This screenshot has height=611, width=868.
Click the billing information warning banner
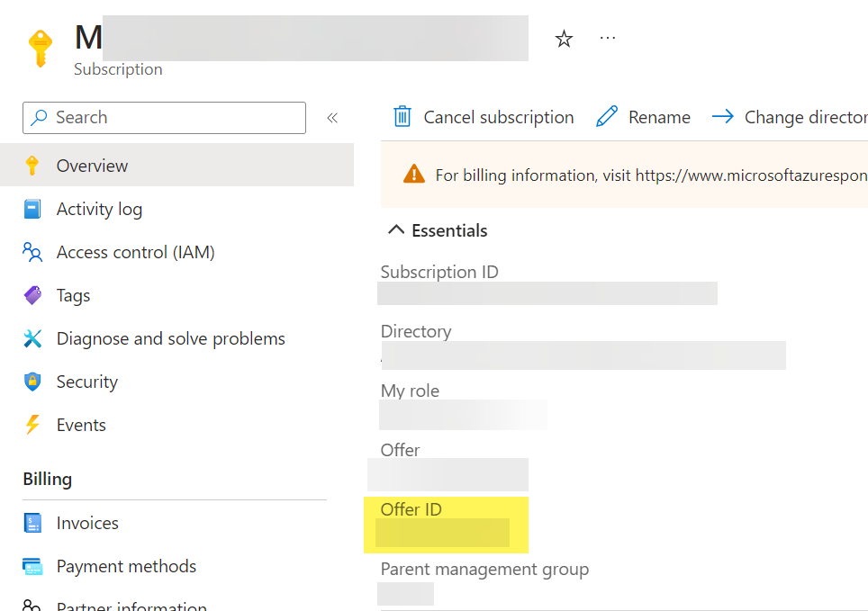630,175
